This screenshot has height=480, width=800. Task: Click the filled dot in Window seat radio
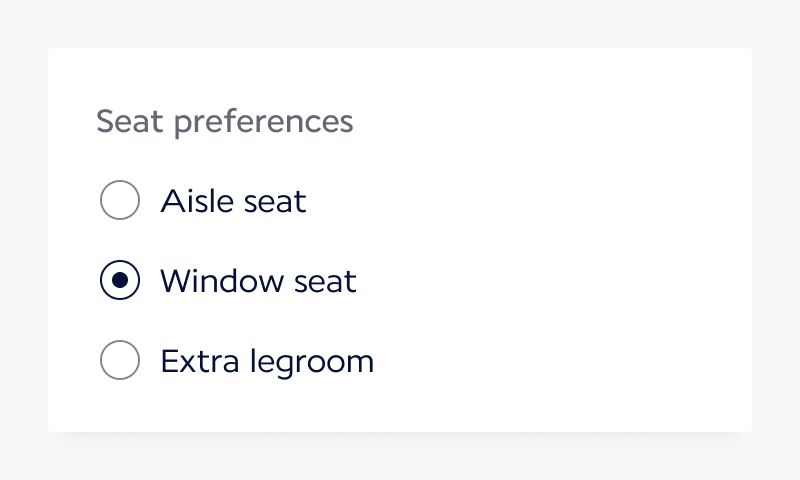[x=120, y=280]
